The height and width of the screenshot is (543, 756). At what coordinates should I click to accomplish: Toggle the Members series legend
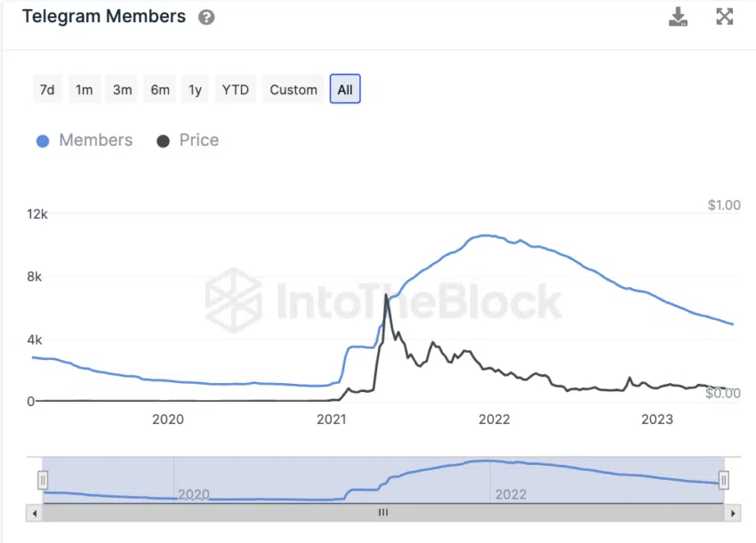tap(84, 140)
